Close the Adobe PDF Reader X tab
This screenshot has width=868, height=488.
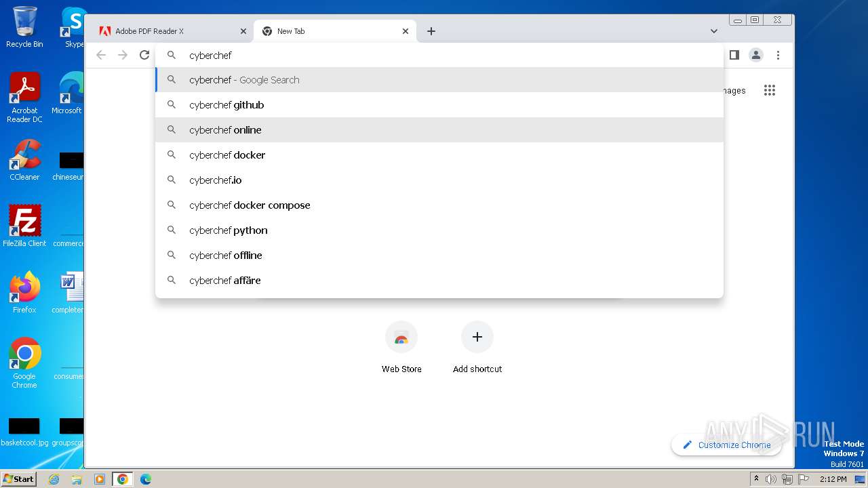pyautogui.click(x=243, y=31)
